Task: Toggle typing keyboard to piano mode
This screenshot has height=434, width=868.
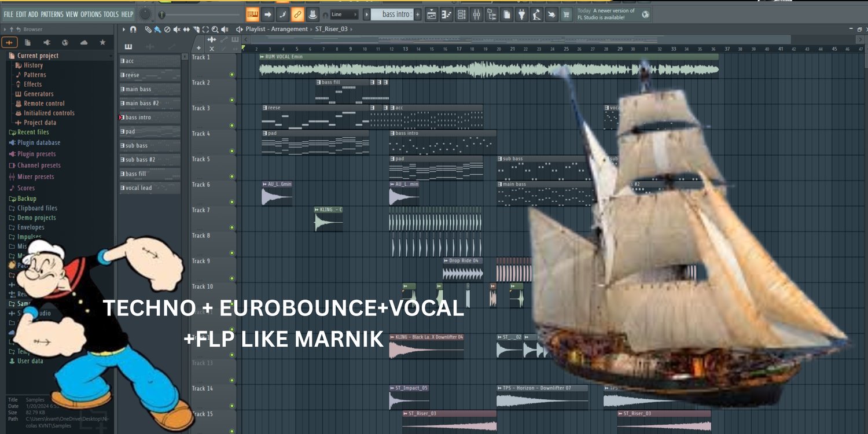Action: (252, 14)
